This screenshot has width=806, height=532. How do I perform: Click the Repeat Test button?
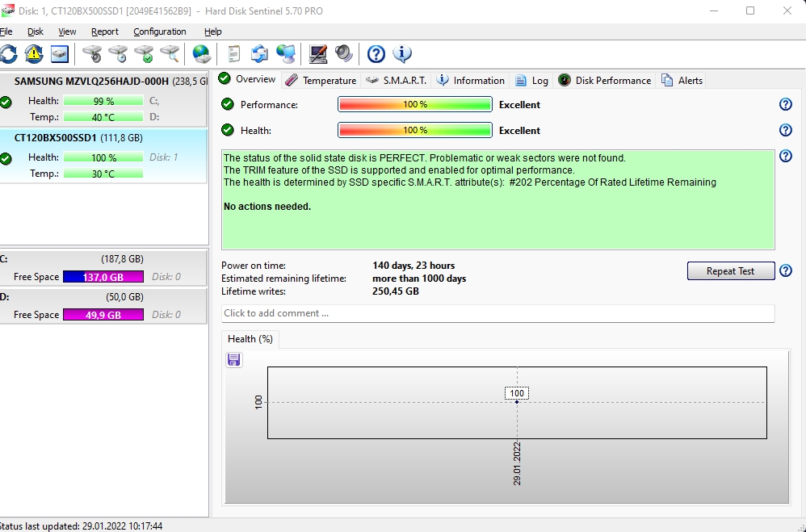730,271
